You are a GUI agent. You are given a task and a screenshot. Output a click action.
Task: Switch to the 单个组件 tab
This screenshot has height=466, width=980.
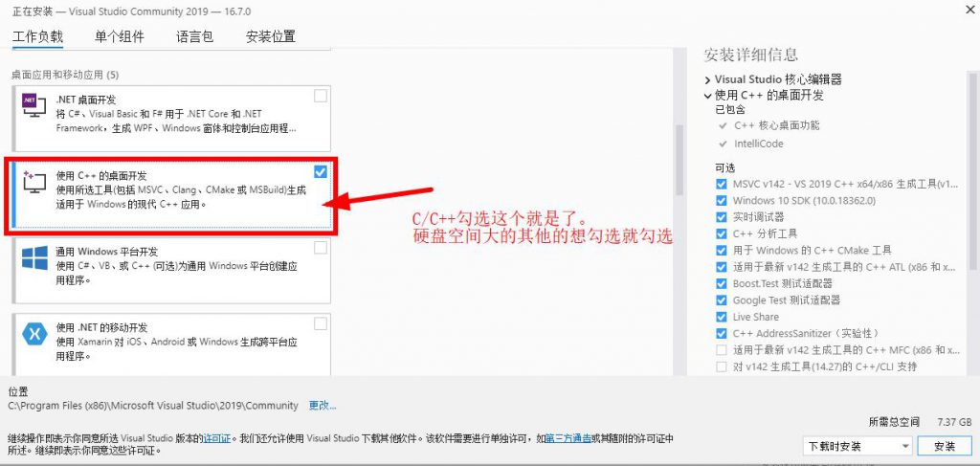point(120,36)
